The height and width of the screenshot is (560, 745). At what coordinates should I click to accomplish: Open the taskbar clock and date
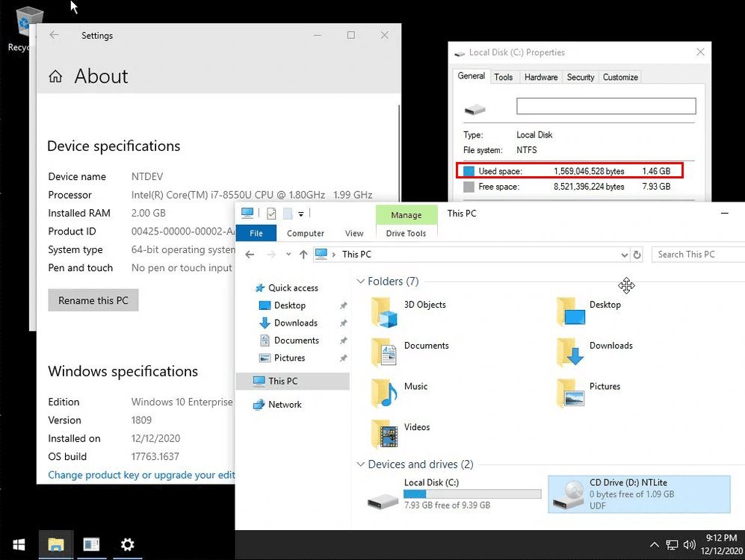(721, 545)
